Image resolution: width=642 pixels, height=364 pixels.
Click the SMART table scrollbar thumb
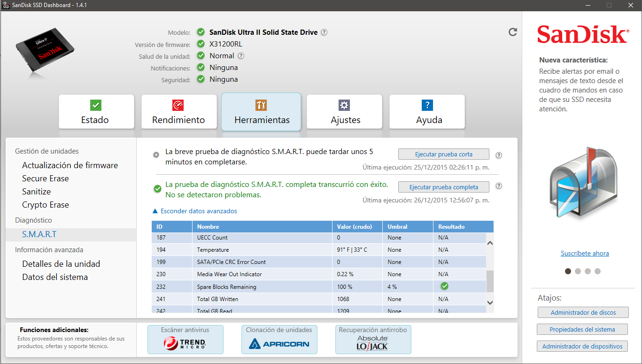click(x=490, y=281)
